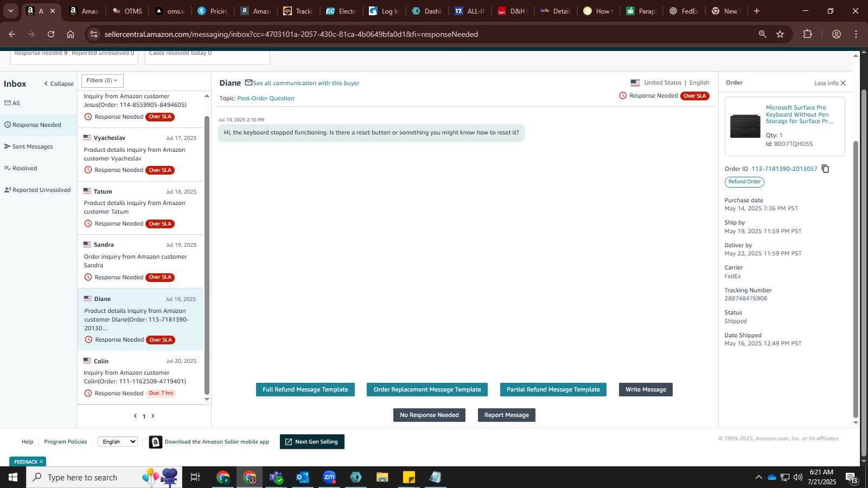The height and width of the screenshot is (488, 868).
Task: Open the volume icon in system tray
Action: [x=798, y=477]
